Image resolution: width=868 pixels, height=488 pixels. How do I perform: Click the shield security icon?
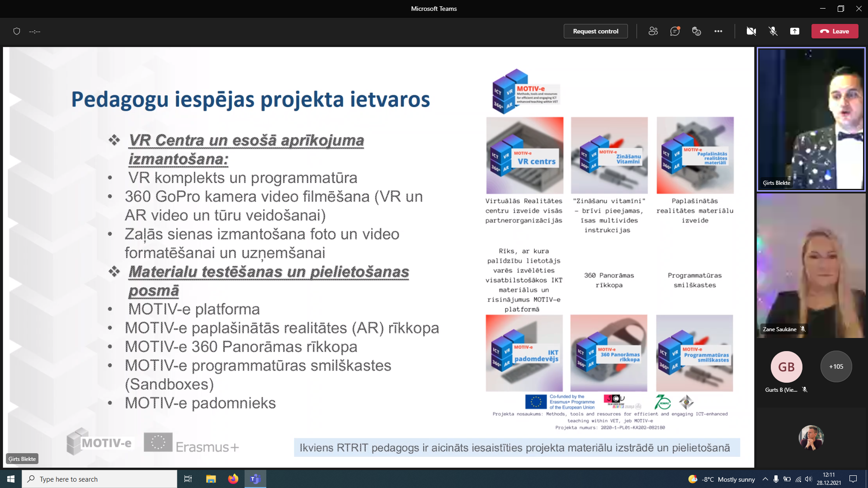17,31
